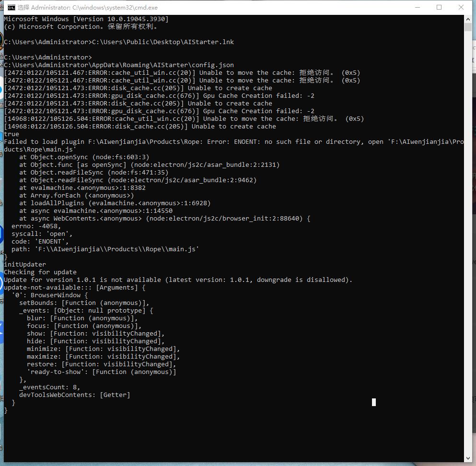Viewport: 476px width, 466px height.
Task: Click 'Update for version 1.0.1 is not available' line
Action: [178, 280]
